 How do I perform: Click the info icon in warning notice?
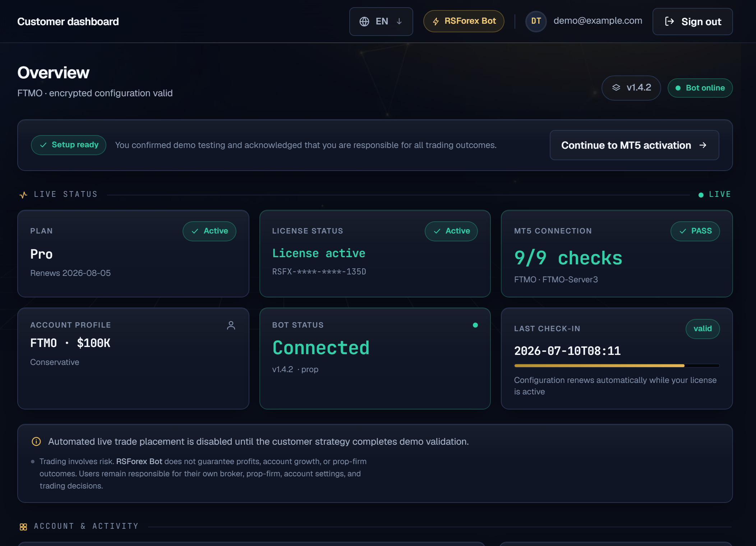36,441
